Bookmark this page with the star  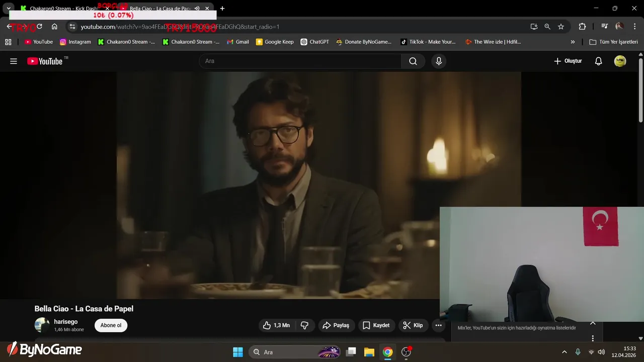click(x=561, y=27)
